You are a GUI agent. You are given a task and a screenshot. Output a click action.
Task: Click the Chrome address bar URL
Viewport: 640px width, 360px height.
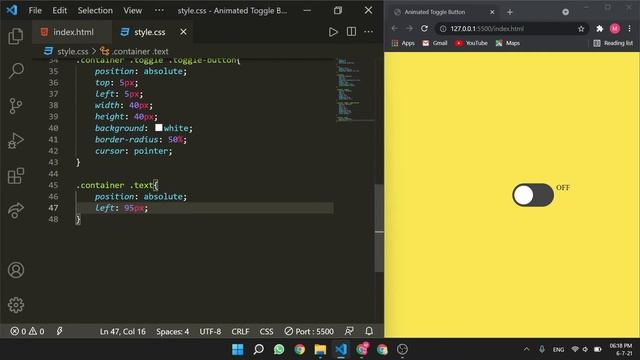point(487,29)
